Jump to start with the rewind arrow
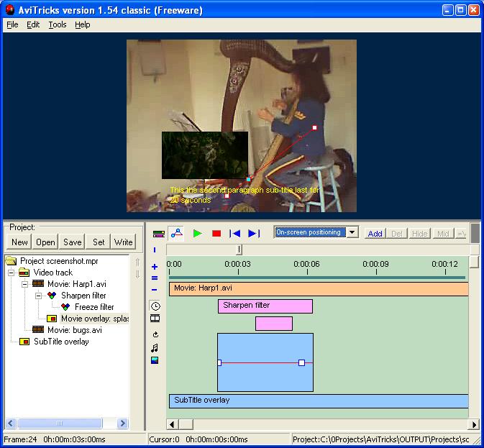Viewport: 484px width, 448px height. coord(235,234)
